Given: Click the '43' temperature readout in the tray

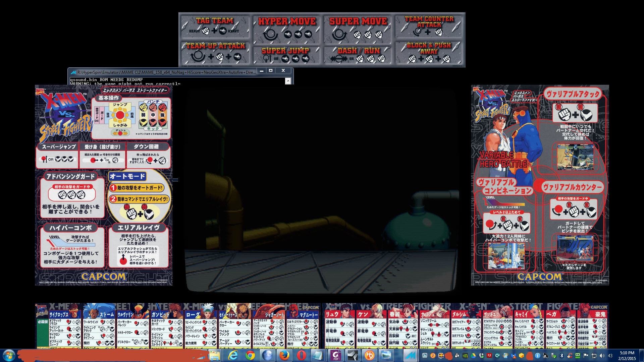Looking at the screenshot, I should (610, 356).
